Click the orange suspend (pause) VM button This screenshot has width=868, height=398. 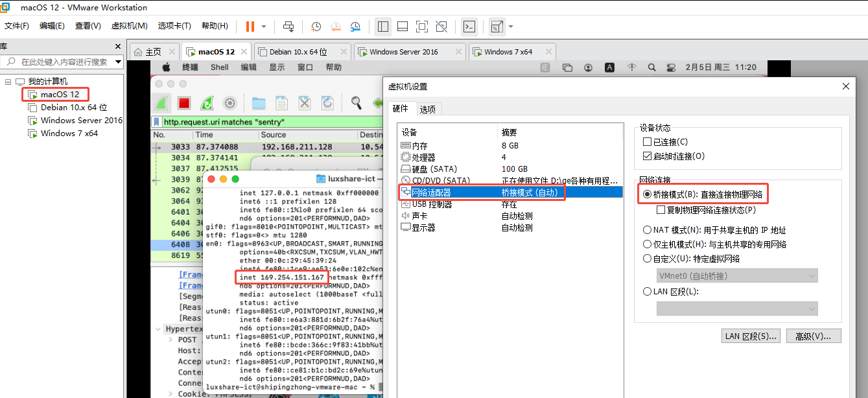click(x=250, y=27)
